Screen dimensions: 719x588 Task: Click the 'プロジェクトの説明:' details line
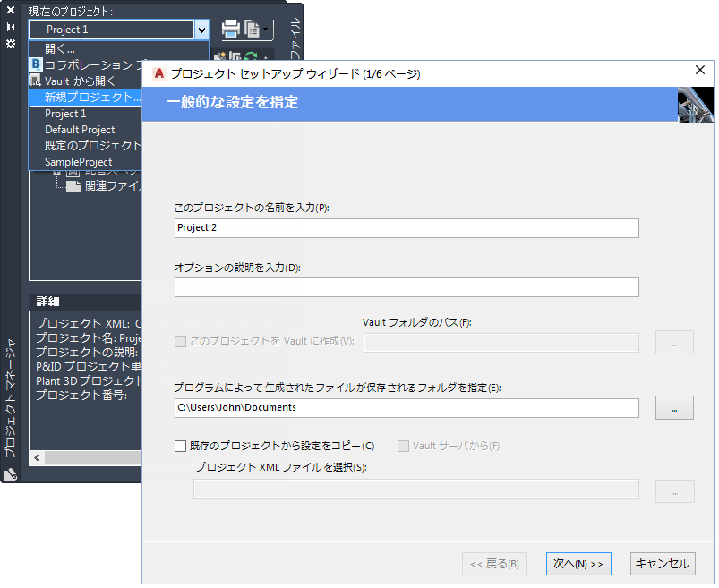tap(87, 352)
